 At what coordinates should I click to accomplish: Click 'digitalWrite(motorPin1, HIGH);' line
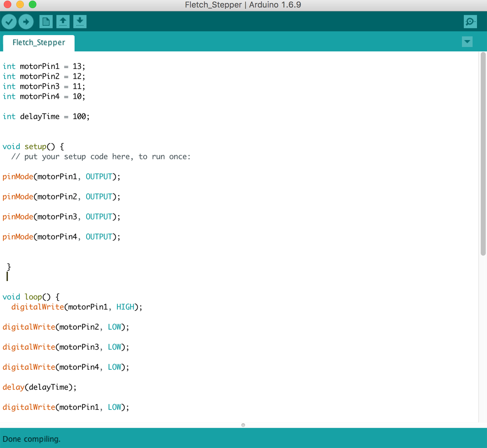(x=77, y=307)
